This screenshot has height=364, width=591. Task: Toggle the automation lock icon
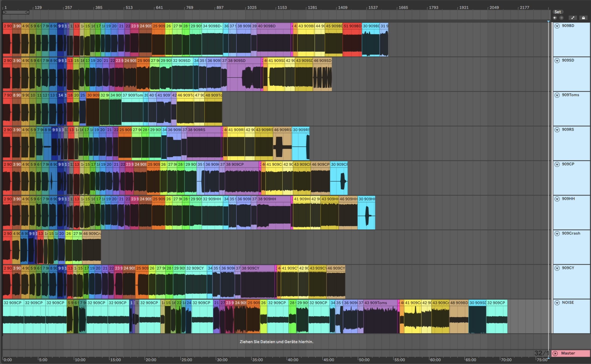point(583,18)
